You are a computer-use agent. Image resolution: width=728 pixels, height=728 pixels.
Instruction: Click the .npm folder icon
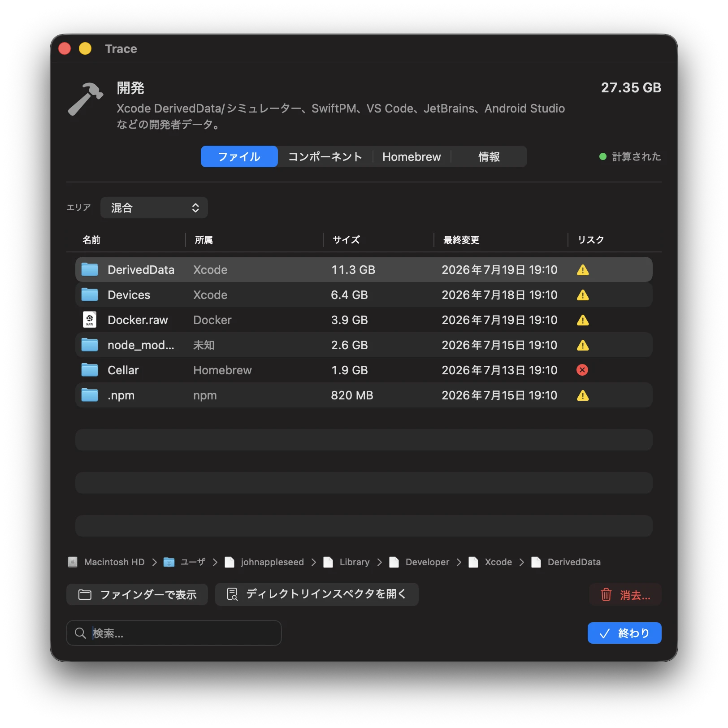tap(90, 395)
